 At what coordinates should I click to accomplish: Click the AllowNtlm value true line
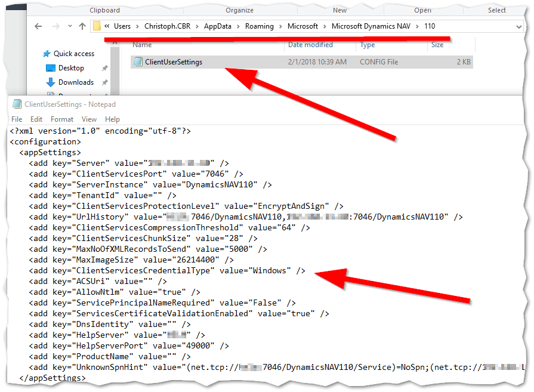point(115,292)
